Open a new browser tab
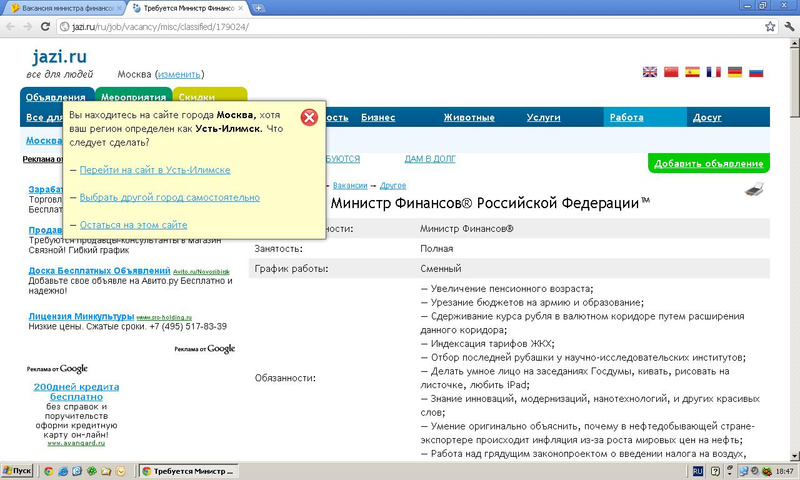 coord(259,8)
